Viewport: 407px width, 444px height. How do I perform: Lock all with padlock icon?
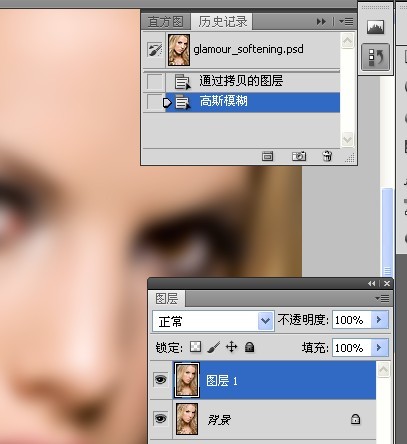[x=250, y=347]
